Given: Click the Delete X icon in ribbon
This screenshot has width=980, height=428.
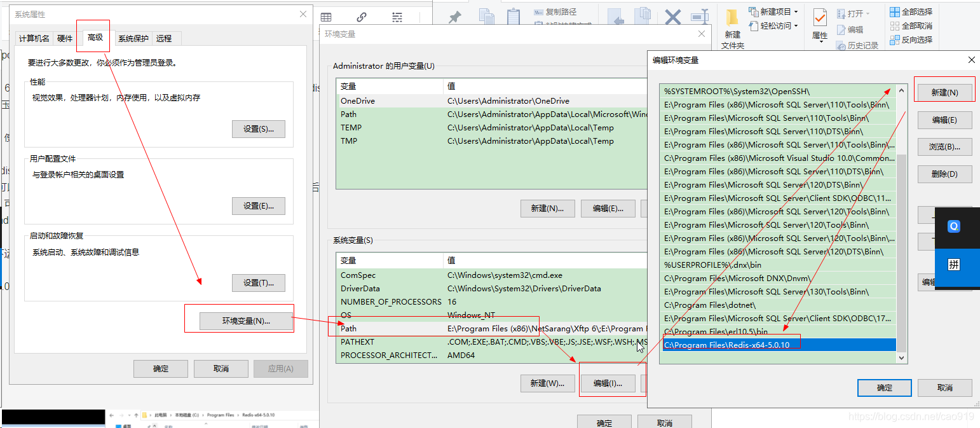Looking at the screenshot, I should click(673, 17).
